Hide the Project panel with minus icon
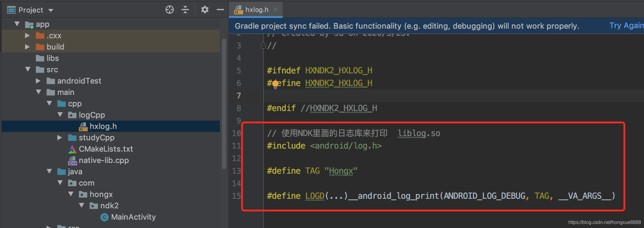Screen dimensions: 644x228 [220, 10]
